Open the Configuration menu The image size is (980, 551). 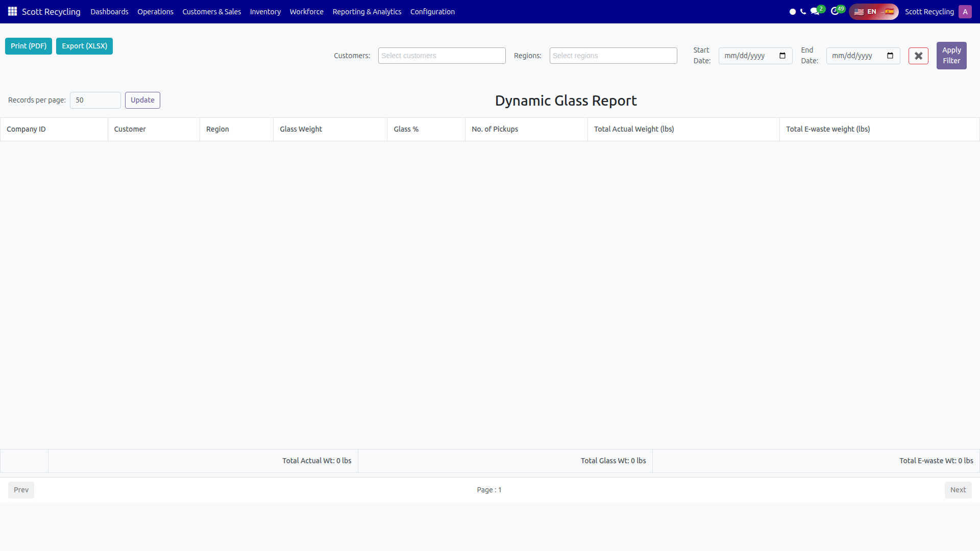[x=432, y=12]
